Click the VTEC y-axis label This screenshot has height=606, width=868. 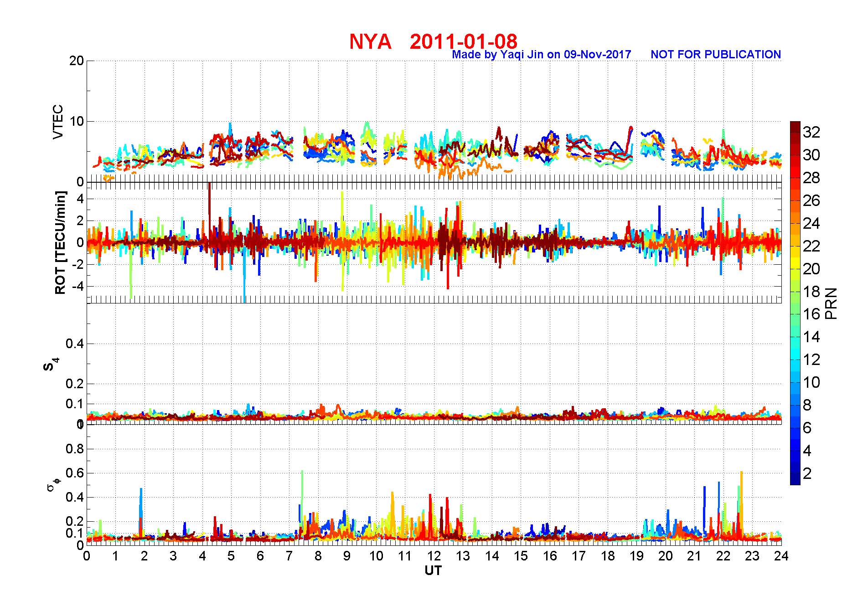[x=58, y=122]
